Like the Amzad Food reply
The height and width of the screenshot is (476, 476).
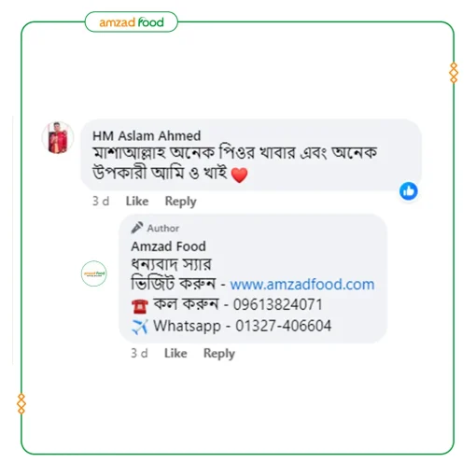[175, 354]
